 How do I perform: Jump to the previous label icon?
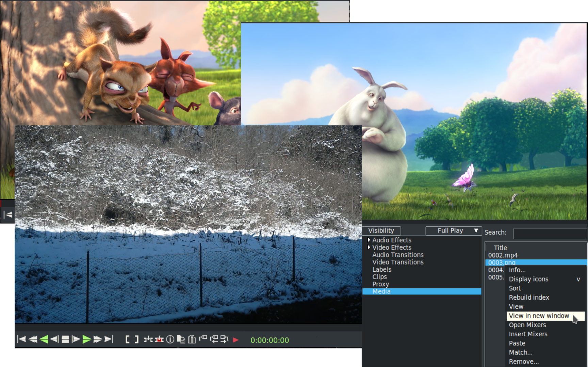coord(215,339)
